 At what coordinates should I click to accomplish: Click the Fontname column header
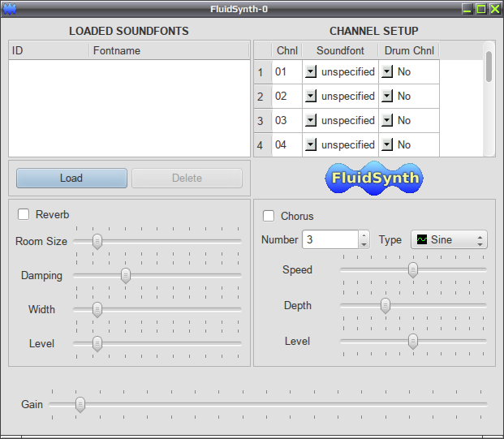click(169, 50)
